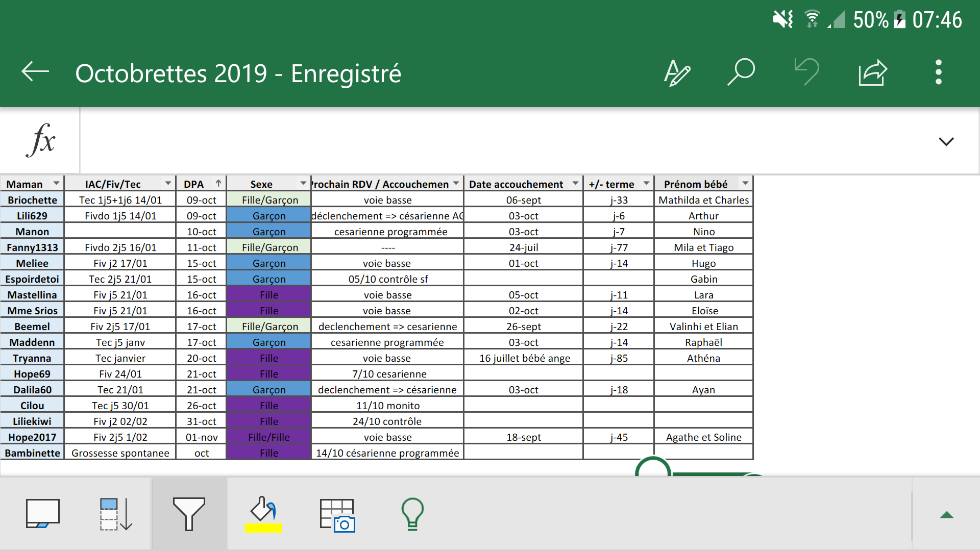Image resolution: width=980 pixels, height=551 pixels.
Task: Open the text editing pen tool
Action: (x=677, y=72)
